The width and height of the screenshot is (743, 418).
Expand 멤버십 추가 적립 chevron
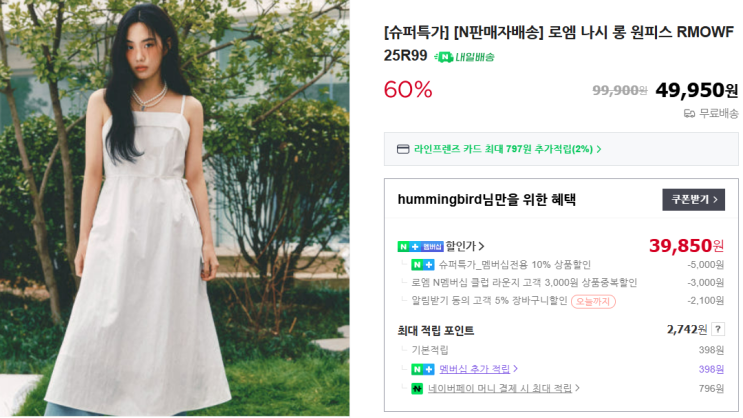coord(515,369)
